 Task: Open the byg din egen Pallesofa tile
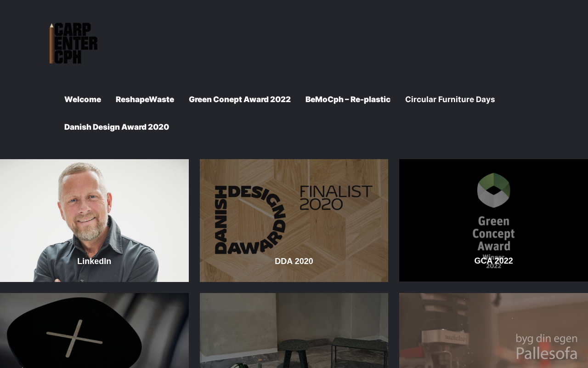493,330
